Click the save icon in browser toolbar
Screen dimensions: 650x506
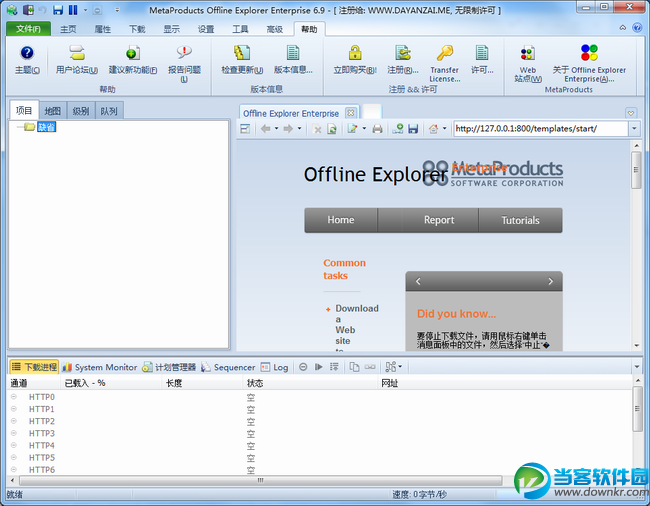pyautogui.click(x=413, y=129)
